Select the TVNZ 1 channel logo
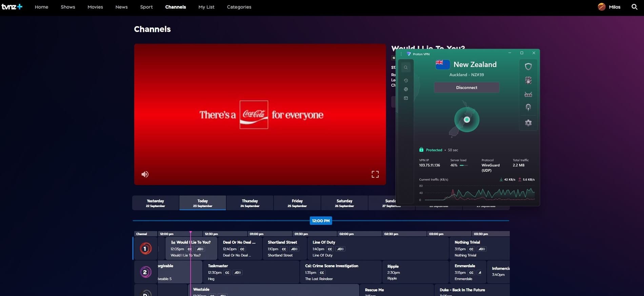Screen dimensions: 644x296 [145, 249]
